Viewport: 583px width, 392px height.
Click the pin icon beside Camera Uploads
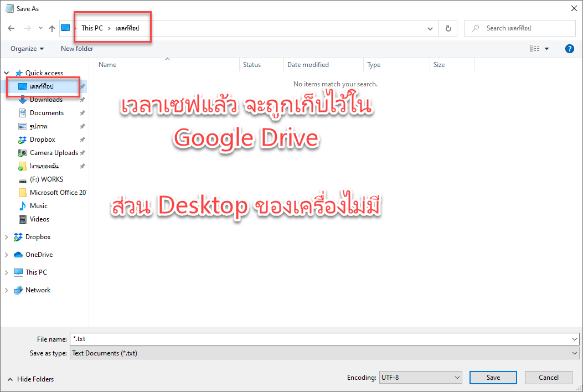82,153
